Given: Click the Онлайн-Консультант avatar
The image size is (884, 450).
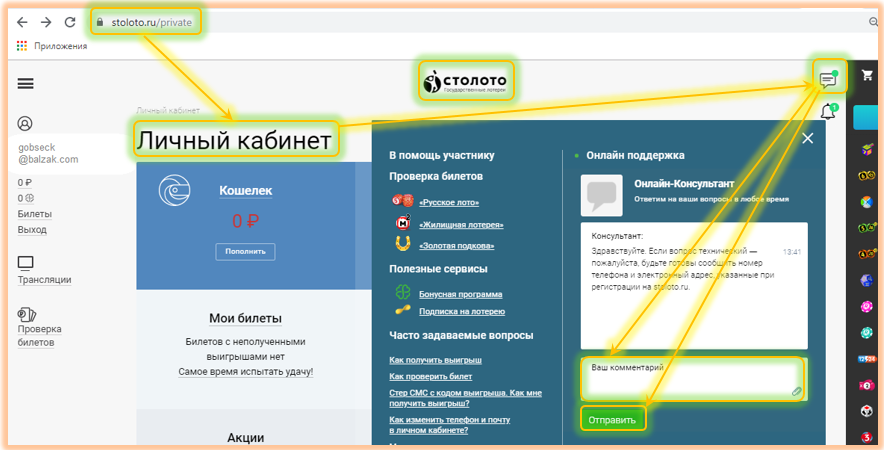Looking at the screenshot, I should pyautogui.click(x=602, y=196).
